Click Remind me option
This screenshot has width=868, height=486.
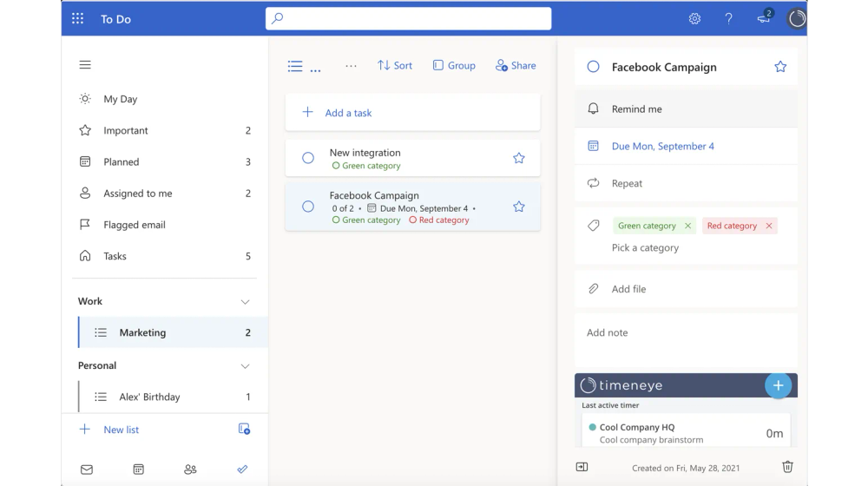coord(686,109)
